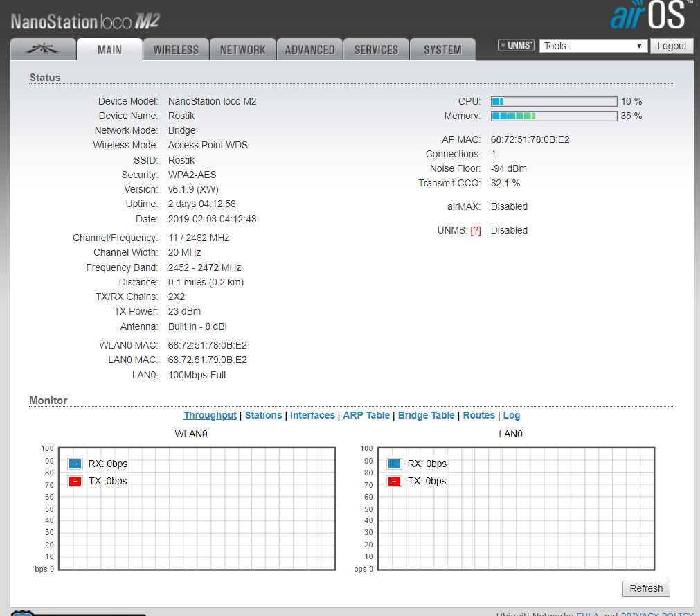Select the LAN0 MAC value 68:72:51:79:0B:E2

[207, 360]
